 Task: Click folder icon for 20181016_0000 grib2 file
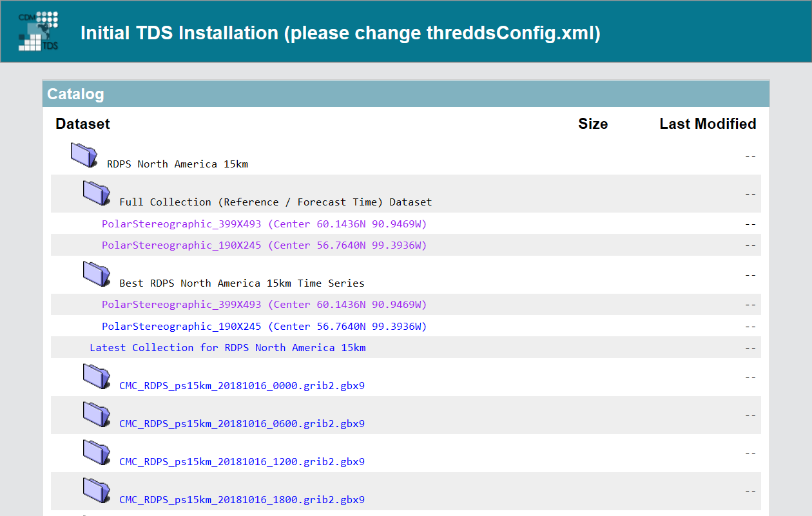tap(97, 377)
